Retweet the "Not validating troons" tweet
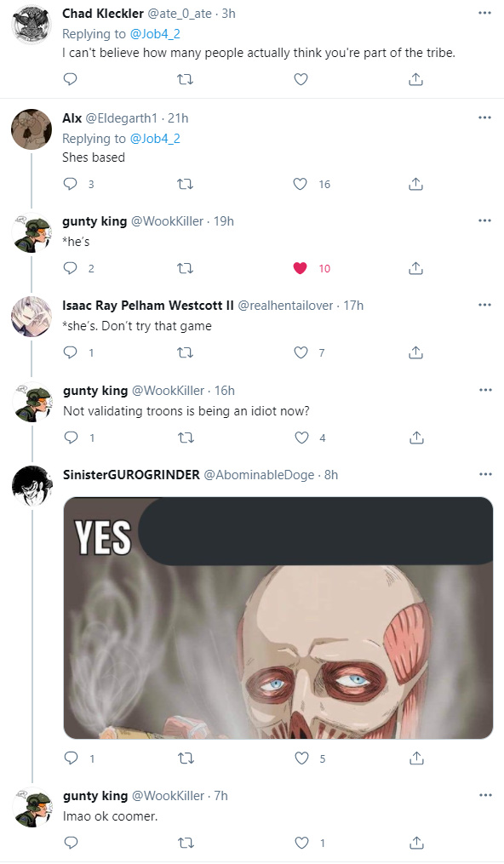504x864 pixels. click(186, 438)
